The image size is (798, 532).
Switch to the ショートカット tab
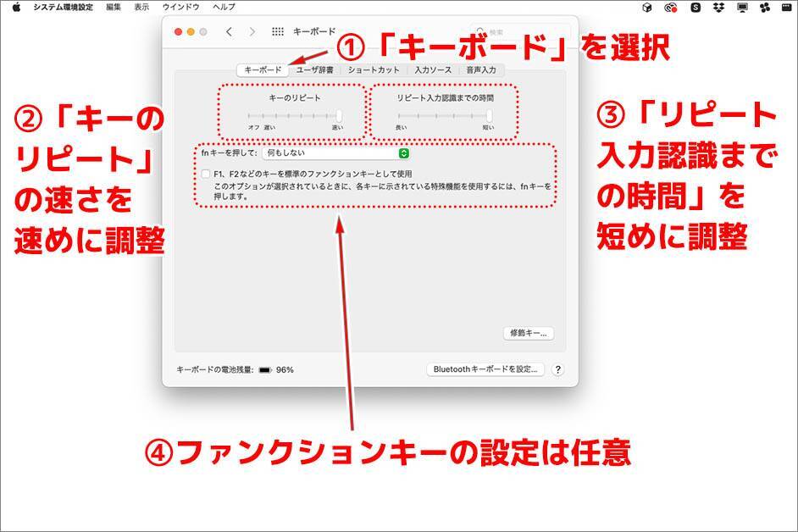click(x=374, y=69)
